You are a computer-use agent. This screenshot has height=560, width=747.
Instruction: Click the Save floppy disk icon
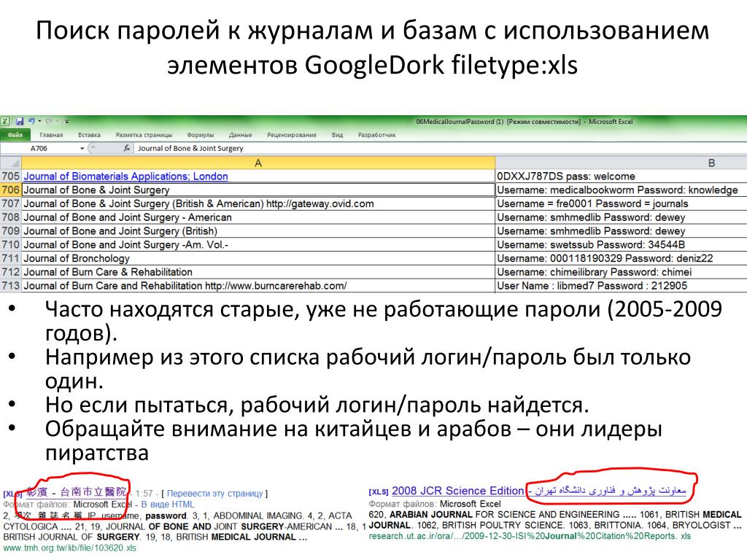pos(20,122)
